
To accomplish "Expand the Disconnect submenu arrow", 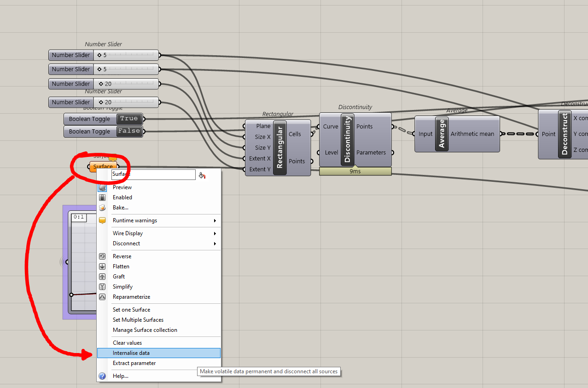I will 215,243.
